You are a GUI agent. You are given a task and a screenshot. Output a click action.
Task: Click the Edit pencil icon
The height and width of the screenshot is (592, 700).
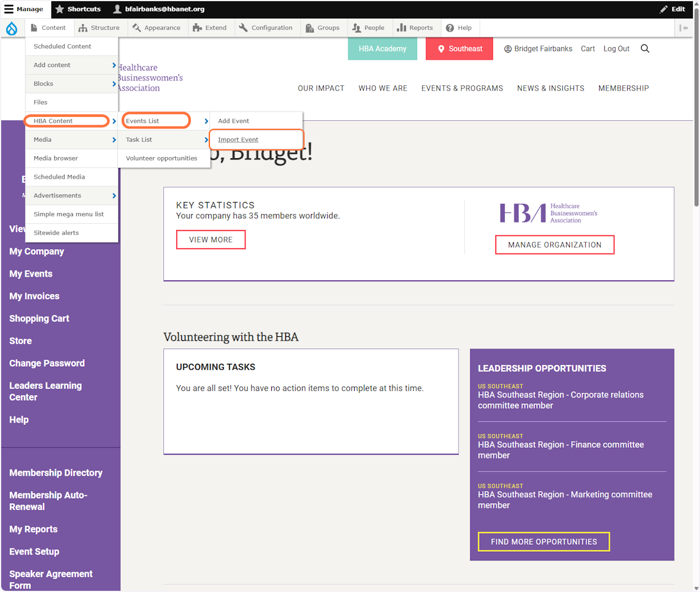664,9
